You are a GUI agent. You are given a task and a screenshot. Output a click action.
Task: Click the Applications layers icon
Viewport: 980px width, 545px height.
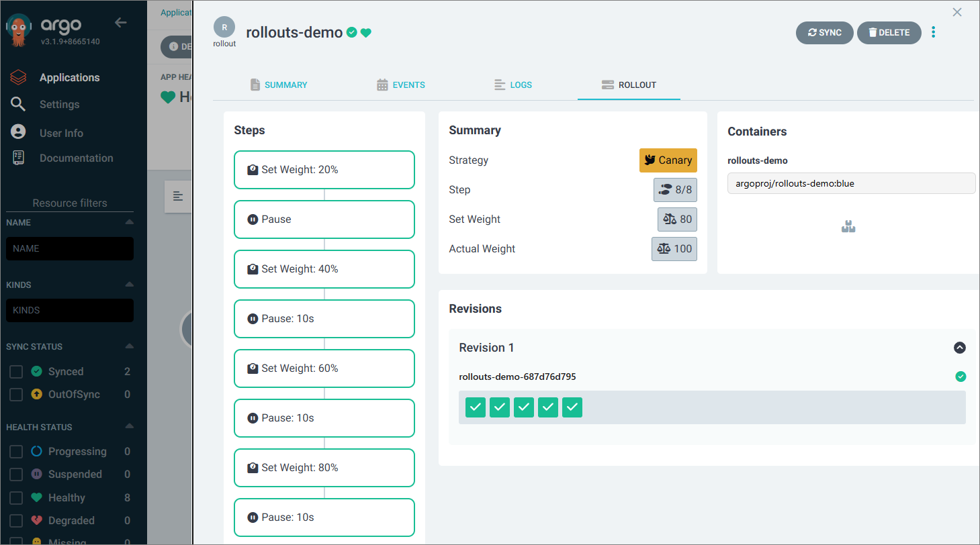tap(18, 77)
